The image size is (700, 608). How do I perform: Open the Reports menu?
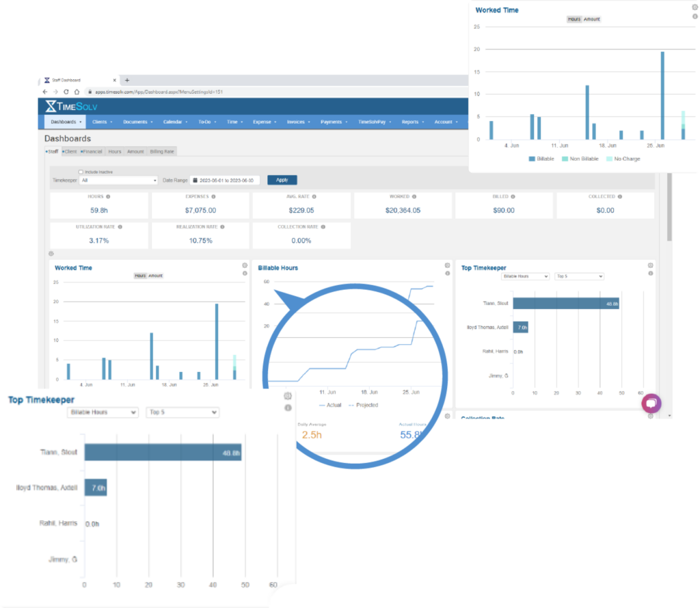tap(412, 122)
